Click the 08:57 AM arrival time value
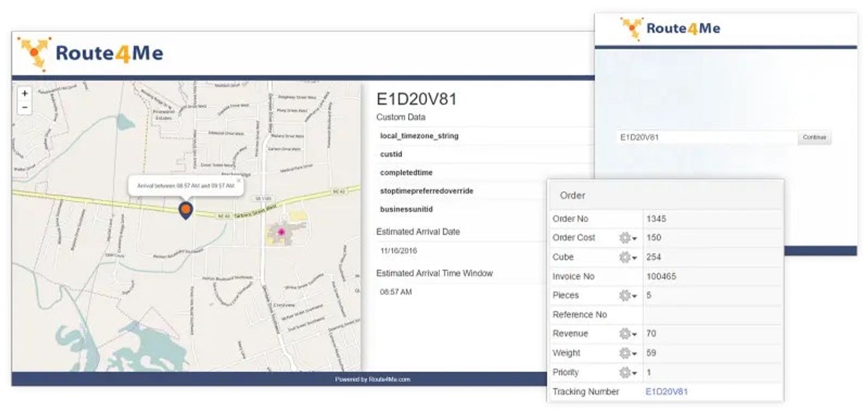The image size is (868, 417). click(x=396, y=292)
